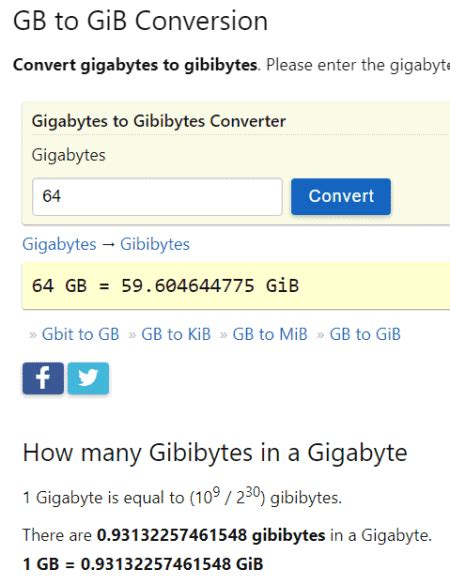Focus the Gigabytes input field containing 64

(157, 197)
